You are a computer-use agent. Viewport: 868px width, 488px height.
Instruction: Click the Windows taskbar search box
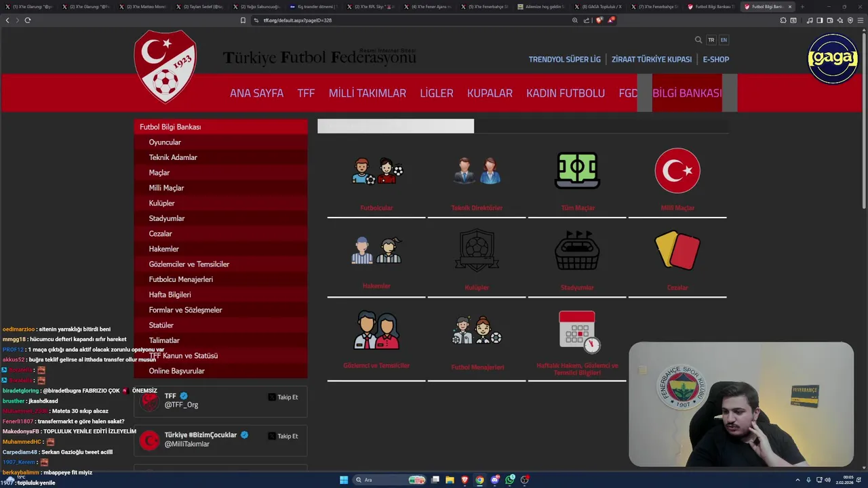pos(390,480)
